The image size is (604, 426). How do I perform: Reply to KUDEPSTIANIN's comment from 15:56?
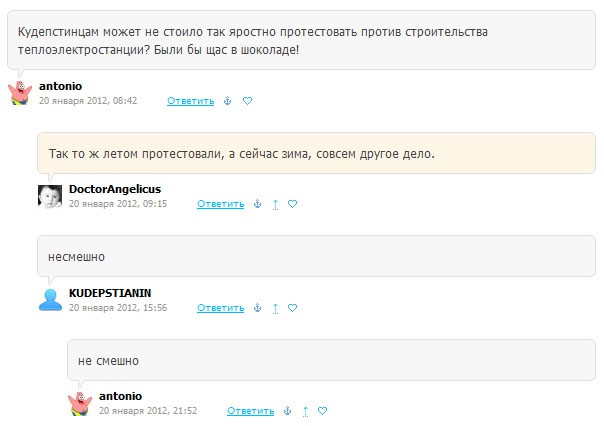pos(220,308)
